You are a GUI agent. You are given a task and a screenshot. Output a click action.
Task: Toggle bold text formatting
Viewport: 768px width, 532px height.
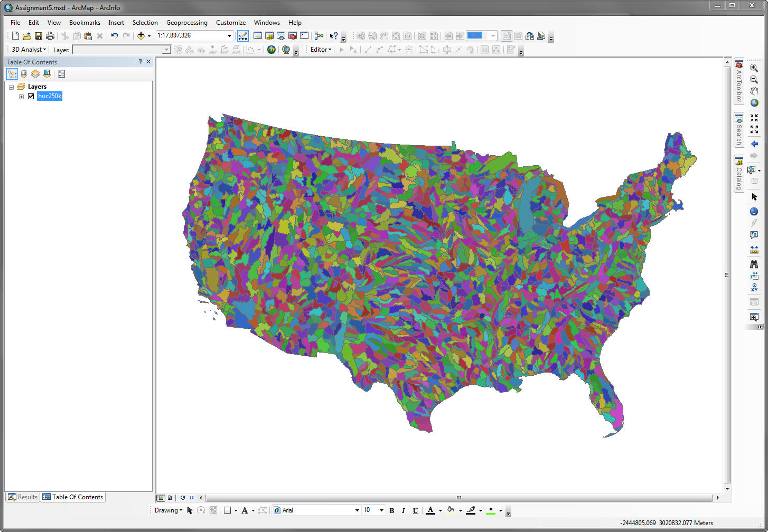click(x=391, y=510)
